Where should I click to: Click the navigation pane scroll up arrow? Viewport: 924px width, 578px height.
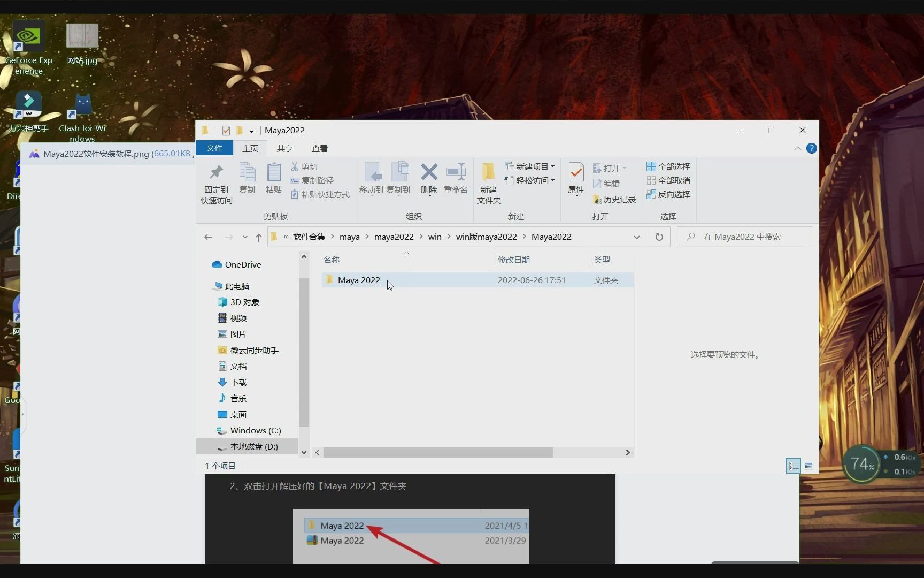[x=304, y=256]
